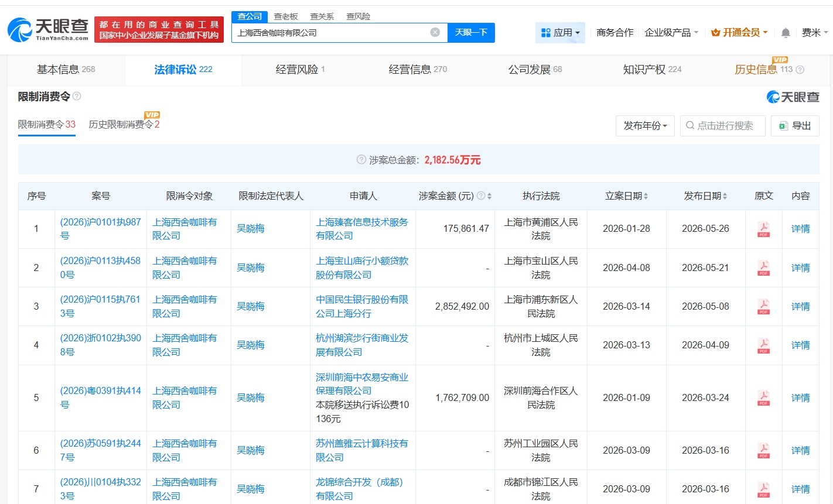833x504 pixels.
Task: Select the 限制消费令 33 sub-tab
Action: [47, 125]
